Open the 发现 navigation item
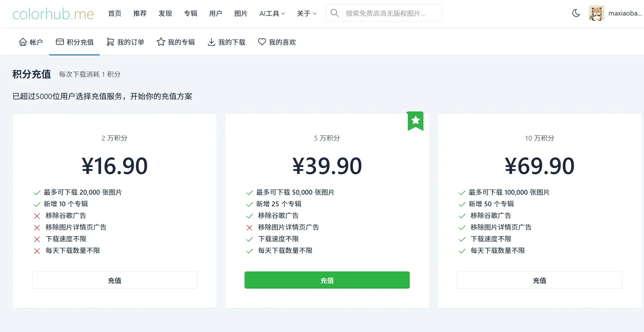 pyautogui.click(x=165, y=13)
